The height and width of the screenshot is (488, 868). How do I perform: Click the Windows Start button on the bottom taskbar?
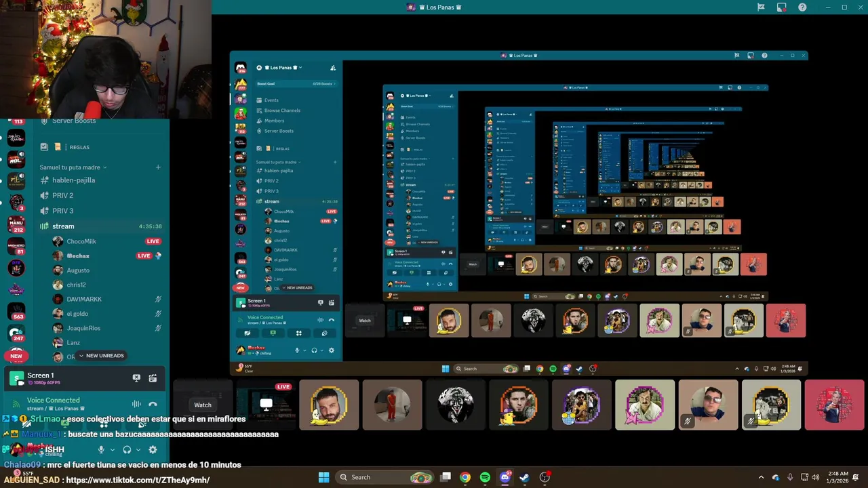pyautogui.click(x=323, y=477)
